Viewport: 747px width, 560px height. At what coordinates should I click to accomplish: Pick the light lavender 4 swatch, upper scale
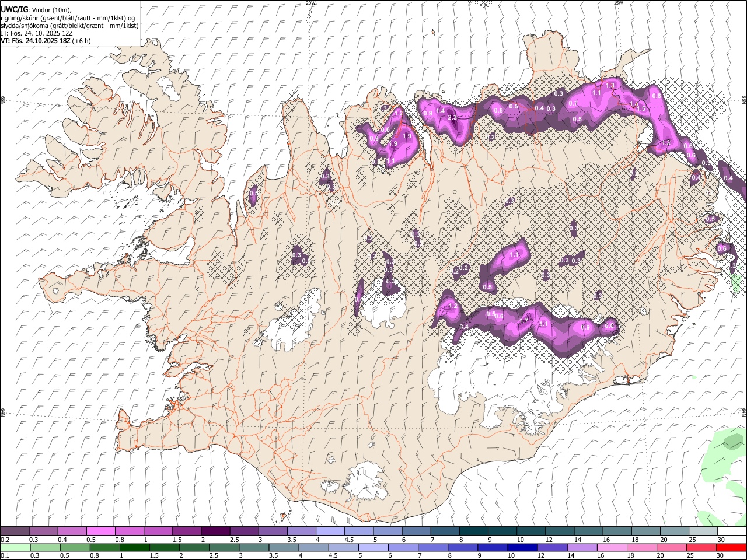330,531
